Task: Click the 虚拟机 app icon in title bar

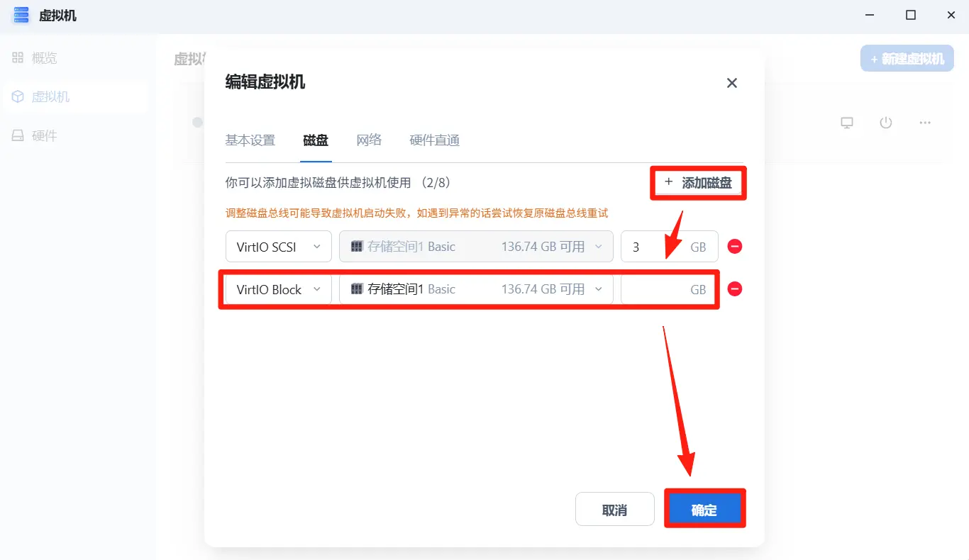Action: pyautogui.click(x=21, y=15)
